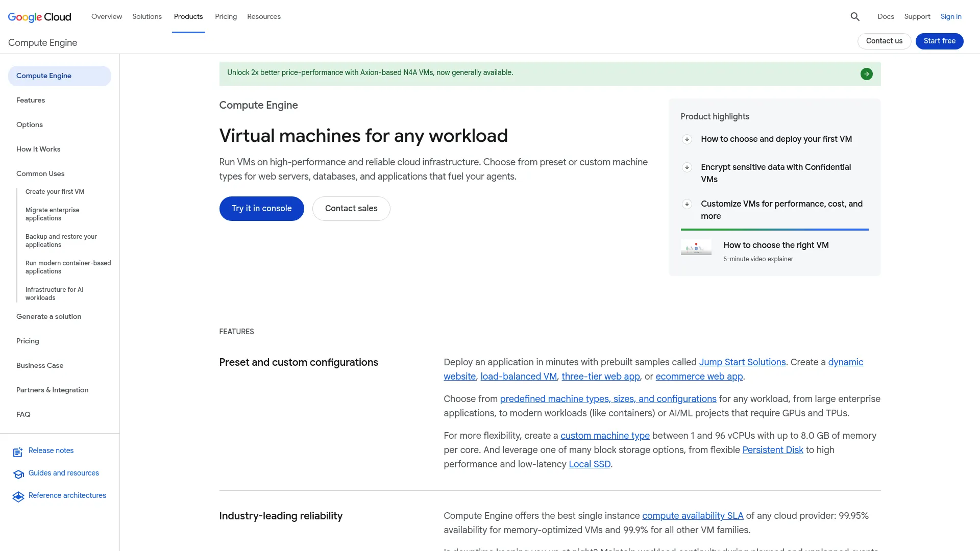The height and width of the screenshot is (551, 980).
Task: Open the compute availability SLA link
Action: click(693, 516)
